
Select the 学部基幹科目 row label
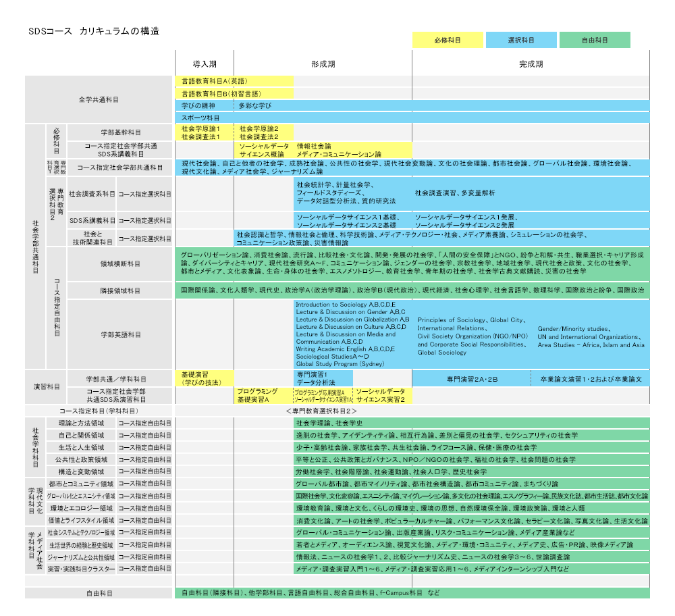120,132
